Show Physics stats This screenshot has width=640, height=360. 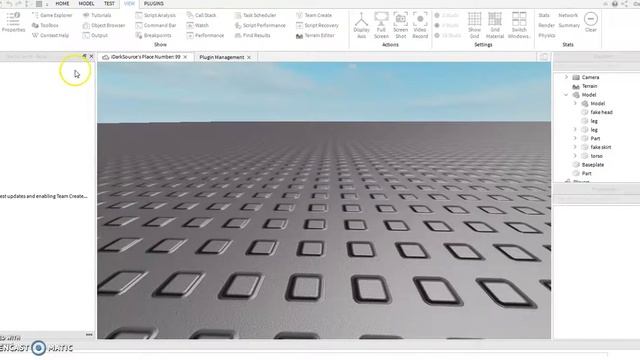[547, 36]
